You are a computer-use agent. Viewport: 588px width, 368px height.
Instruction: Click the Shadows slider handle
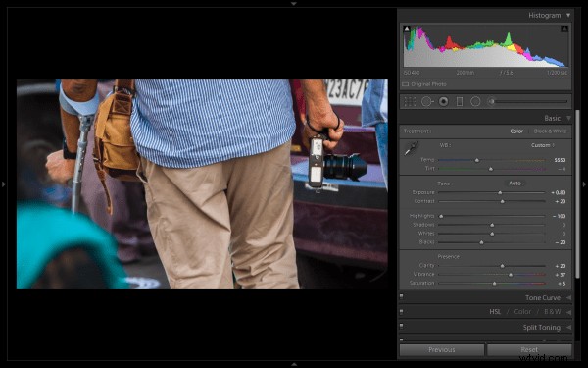[x=492, y=225]
